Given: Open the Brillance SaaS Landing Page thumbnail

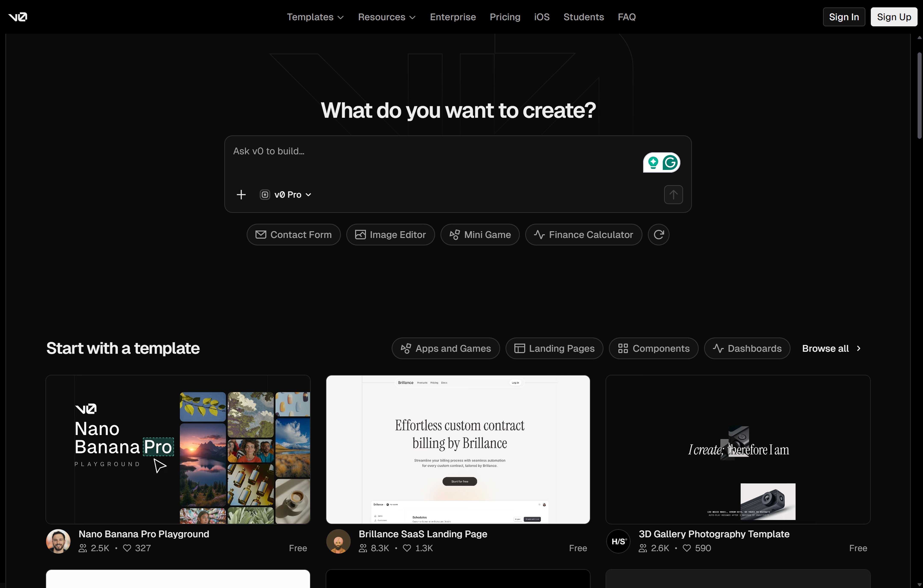Looking at the screenshot, I should [x=458, y=449].
